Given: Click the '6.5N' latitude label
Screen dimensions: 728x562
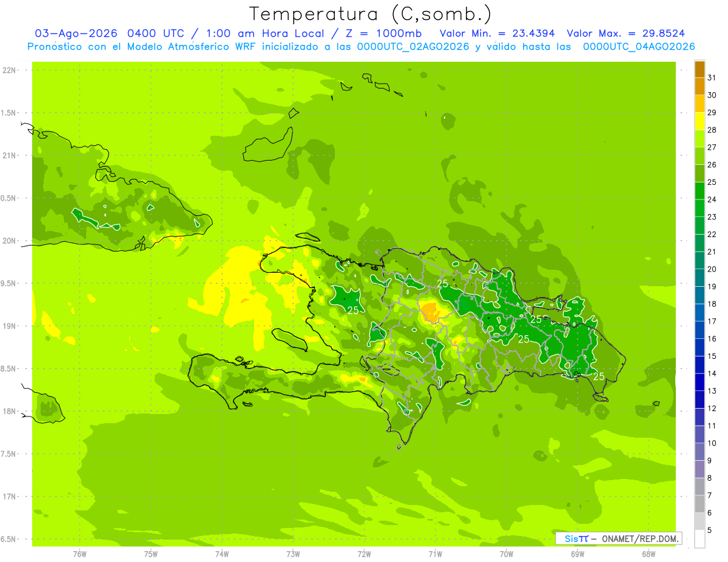Looking at the screenshot, I should tap(9, 540).
